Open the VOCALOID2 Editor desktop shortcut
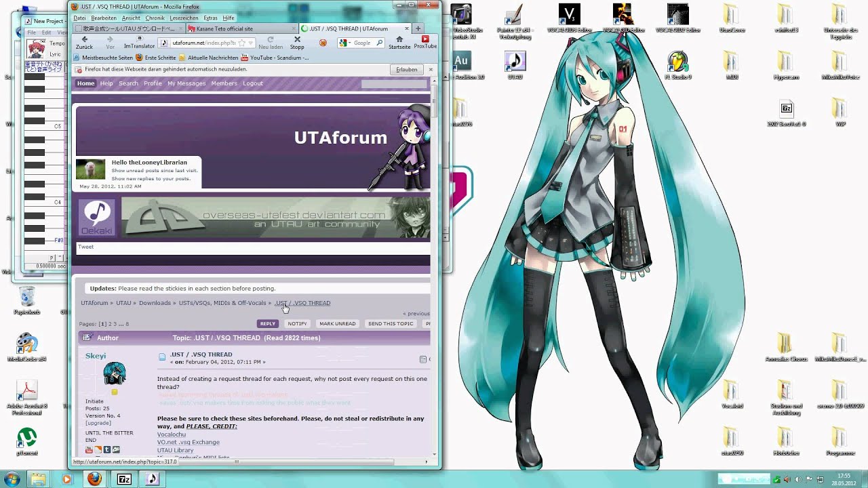The height and width of the screenshot is (488, 868). coord(678,19)
